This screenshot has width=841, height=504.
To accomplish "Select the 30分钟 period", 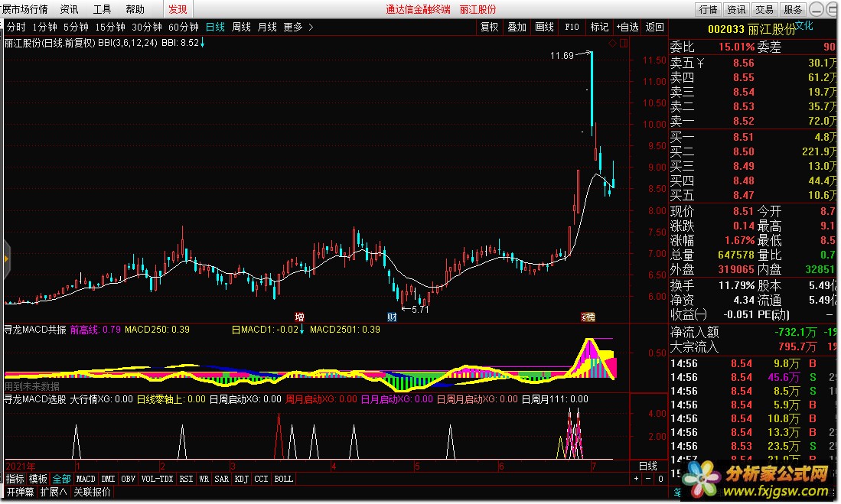I will click(x=146, y=27).
